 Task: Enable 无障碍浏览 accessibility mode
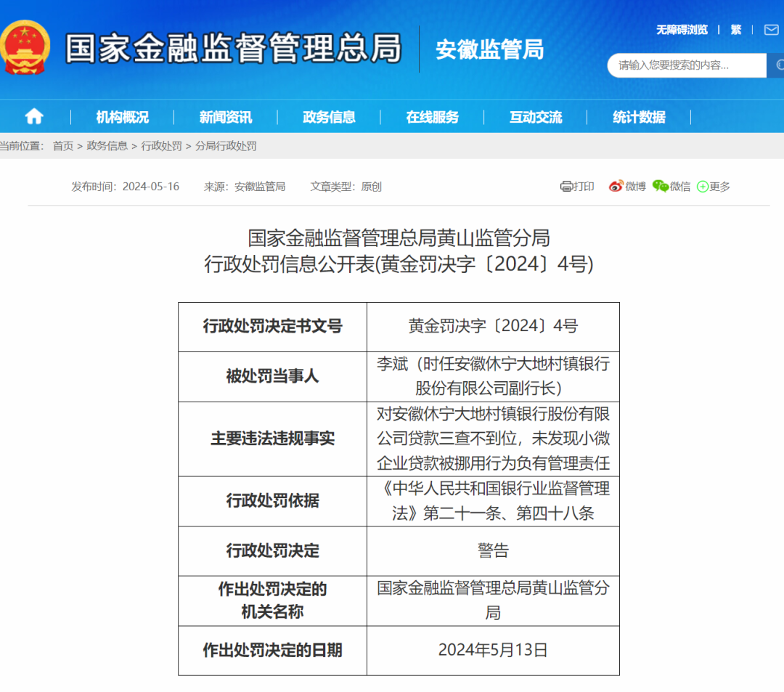click(x=682, y=30)
